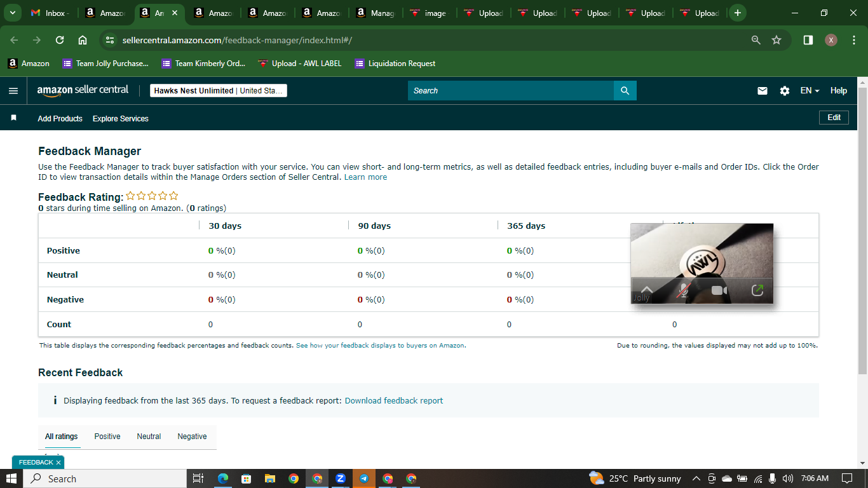This screenshot has width=868, height=488.
Task: Click the Edit button
Action: pyautogui.click(x=834, y=118)
